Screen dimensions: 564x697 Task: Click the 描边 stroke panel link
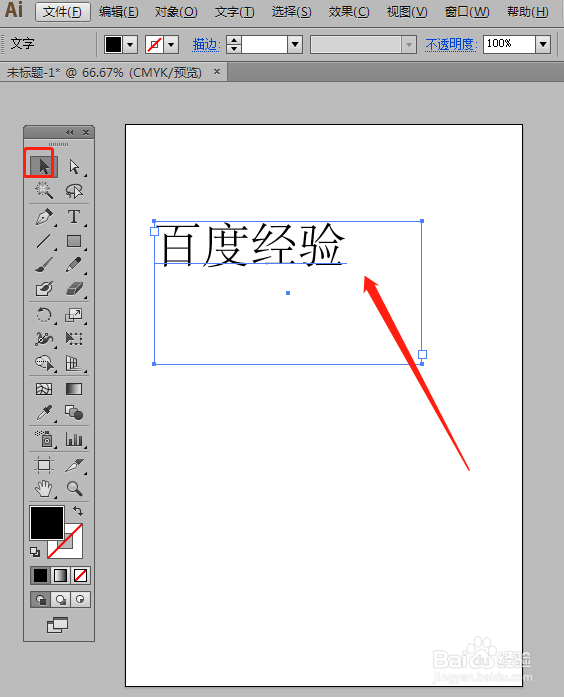[x=206, y=44]
